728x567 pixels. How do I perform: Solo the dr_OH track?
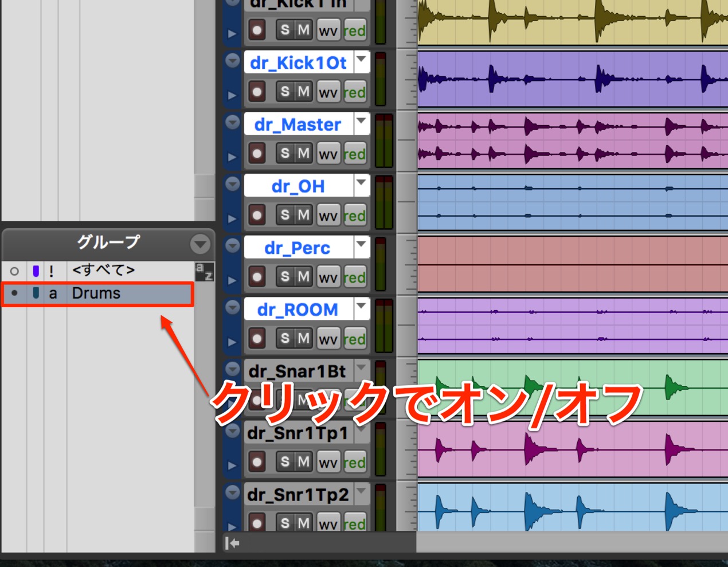pyautogui.click(x=285, y=215)
